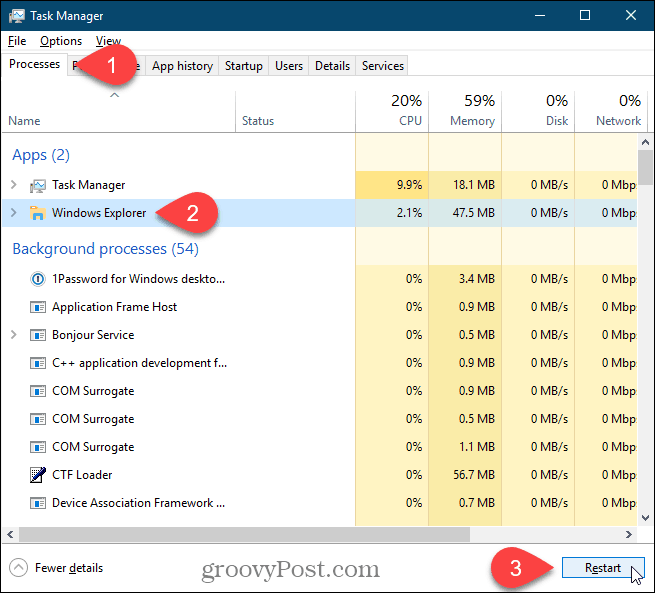Viewport: 655px width, 593px height.
Task: Open the Options menu
Action: pyautogui.click(x=61, y=41)
